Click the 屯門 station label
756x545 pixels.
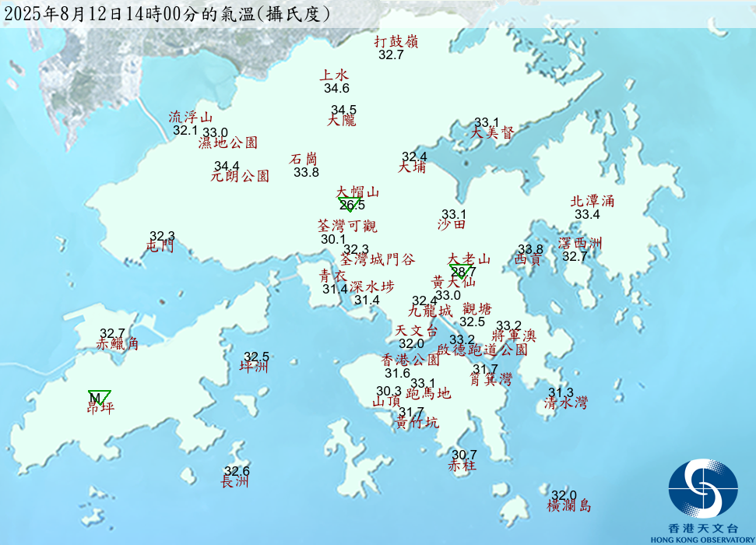coord(160,247)
